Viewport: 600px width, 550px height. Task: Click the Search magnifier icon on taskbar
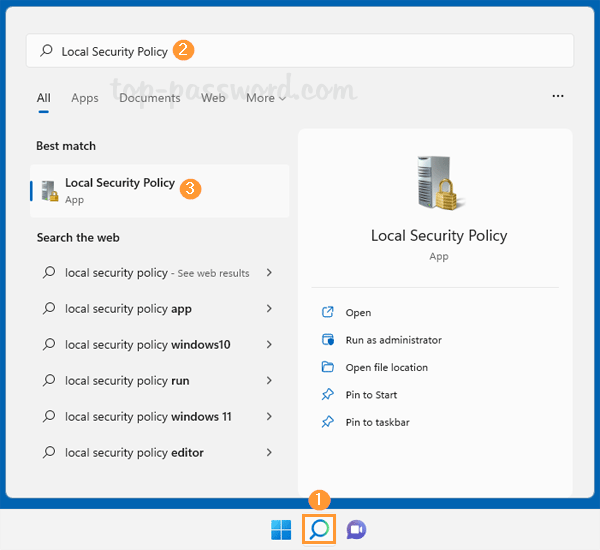(x=318, y=529)
